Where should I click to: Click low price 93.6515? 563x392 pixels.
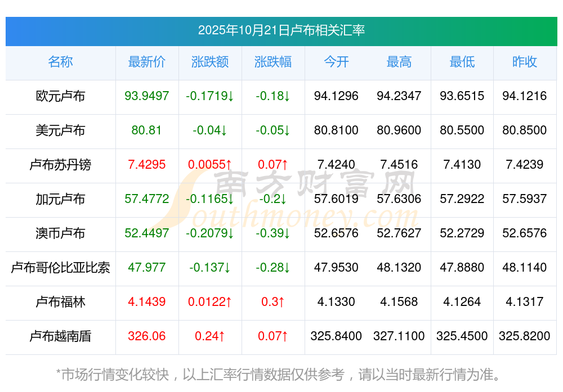[462, 96]
